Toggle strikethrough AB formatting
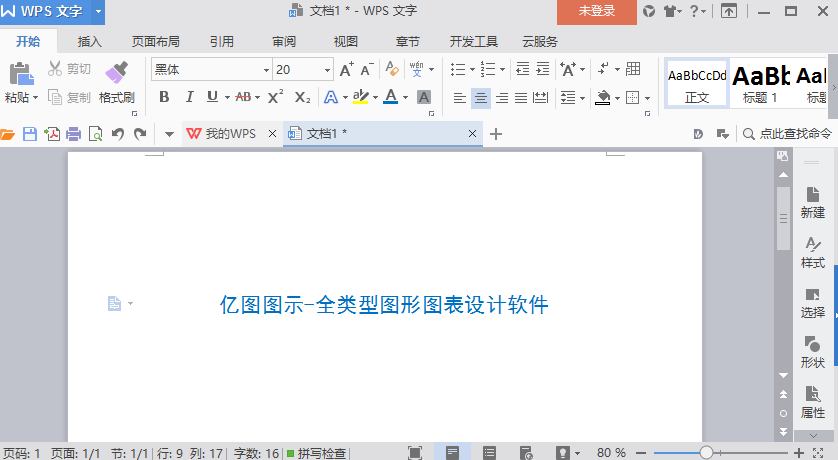838x460 pixels. coord(243,97)
